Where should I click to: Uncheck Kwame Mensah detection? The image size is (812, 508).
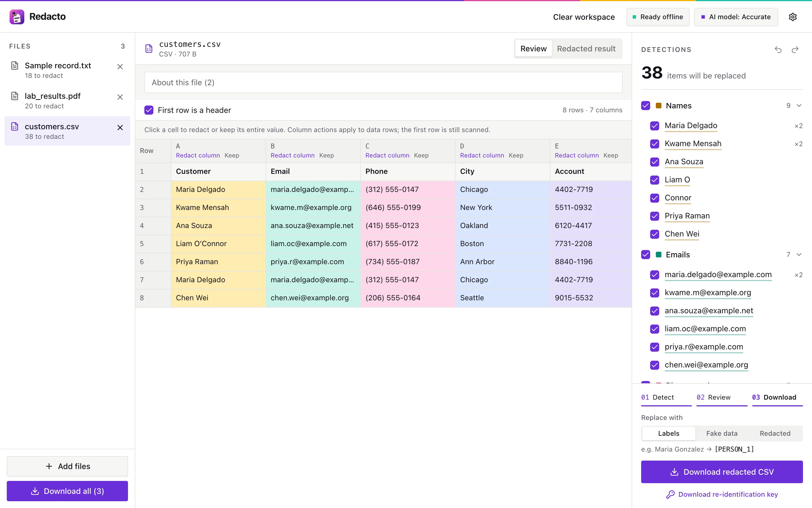click(655, 144)
